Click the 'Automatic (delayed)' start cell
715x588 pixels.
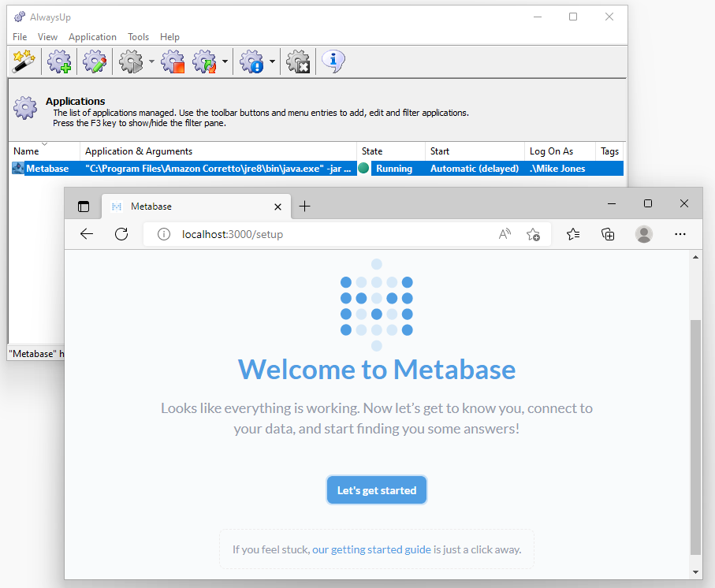475,169
